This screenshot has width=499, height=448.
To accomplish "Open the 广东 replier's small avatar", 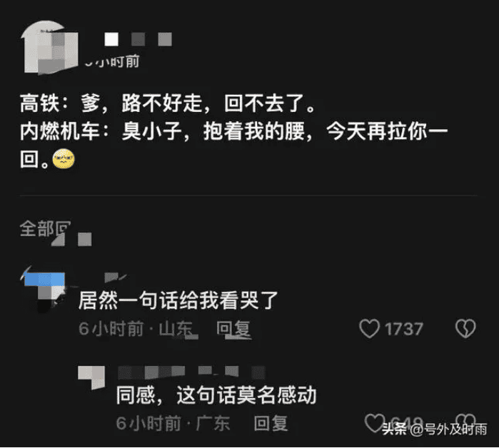I will click(x=91, y=377).
